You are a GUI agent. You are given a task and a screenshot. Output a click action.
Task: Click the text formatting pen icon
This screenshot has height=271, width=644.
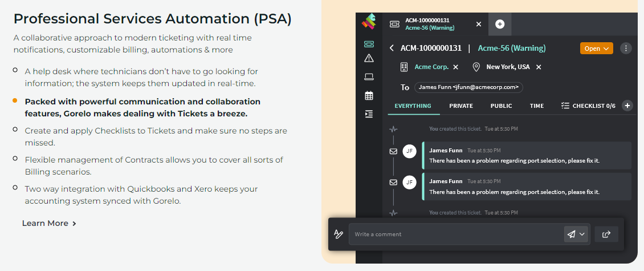[x=339, y=234]
